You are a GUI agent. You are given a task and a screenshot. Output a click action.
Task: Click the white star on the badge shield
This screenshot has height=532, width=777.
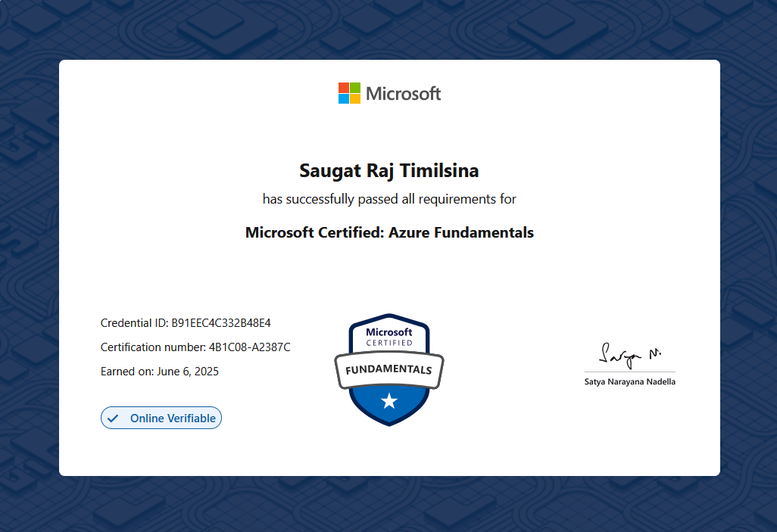click(388, 400)
